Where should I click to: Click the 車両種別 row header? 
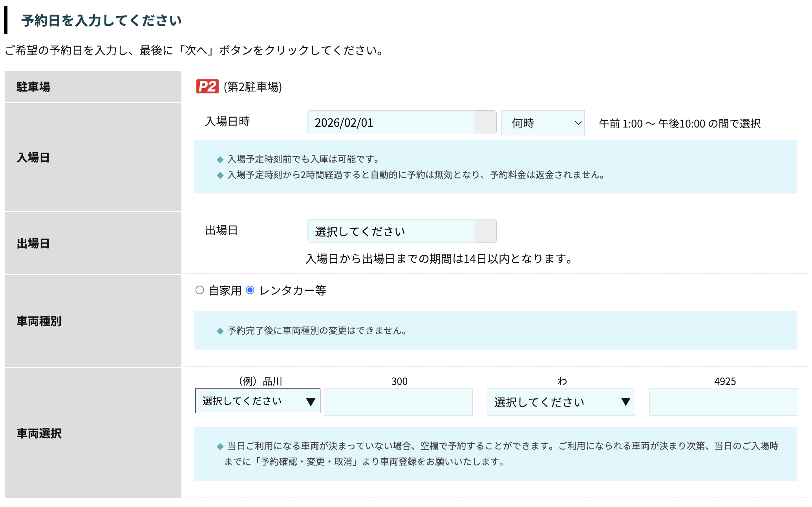click(39, 321)
